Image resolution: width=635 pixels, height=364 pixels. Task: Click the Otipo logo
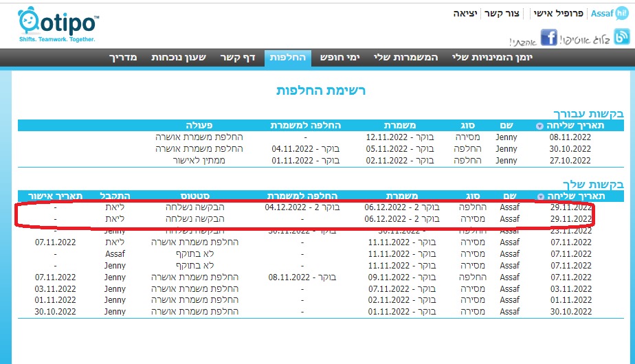pos(57,23)
